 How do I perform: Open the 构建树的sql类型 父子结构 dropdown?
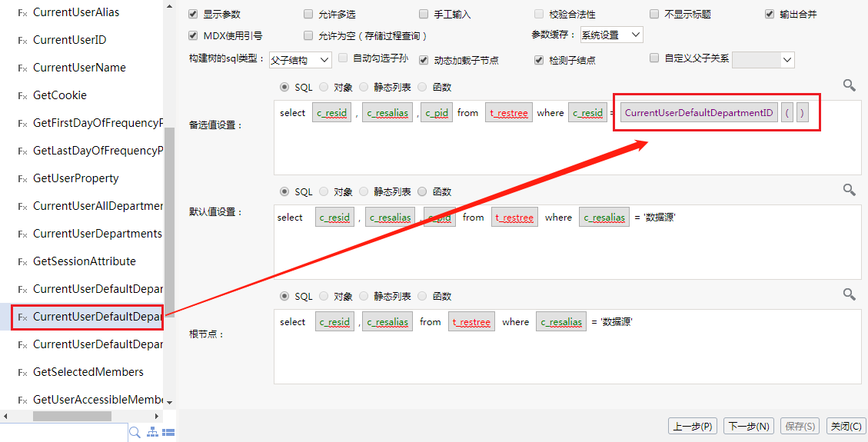pyautogui.click(x=300, y=60)
